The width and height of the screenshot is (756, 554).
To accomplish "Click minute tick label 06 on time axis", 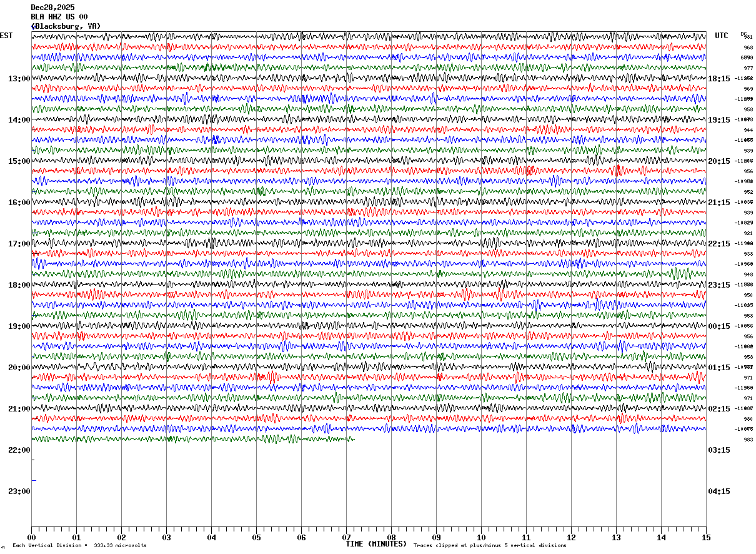I will (301, 538).
